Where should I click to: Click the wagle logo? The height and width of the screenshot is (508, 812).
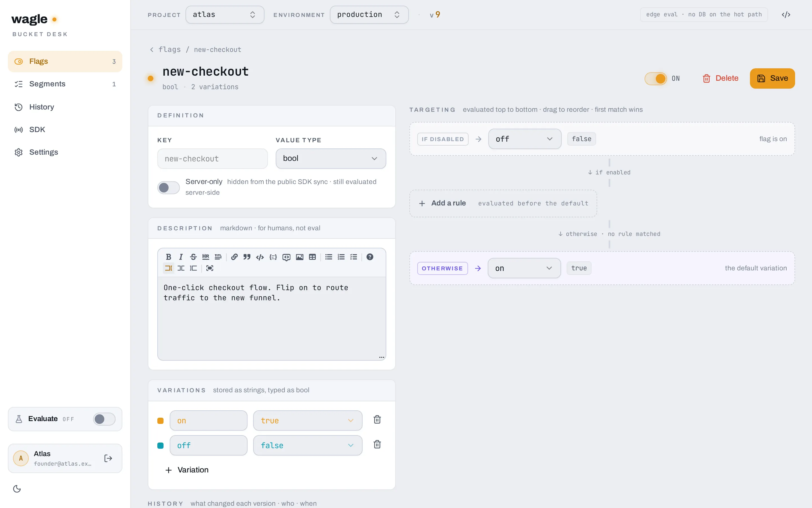click(x=34, y=19)
